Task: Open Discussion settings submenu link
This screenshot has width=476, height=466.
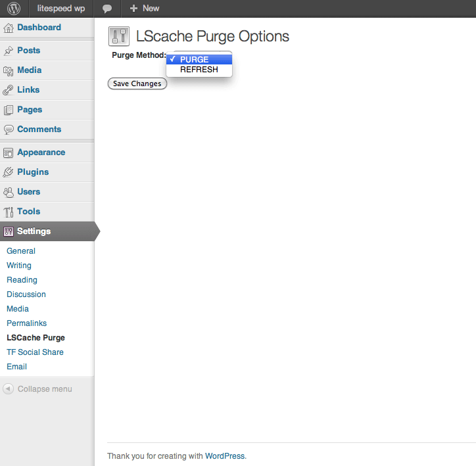Action: (26, 294)
